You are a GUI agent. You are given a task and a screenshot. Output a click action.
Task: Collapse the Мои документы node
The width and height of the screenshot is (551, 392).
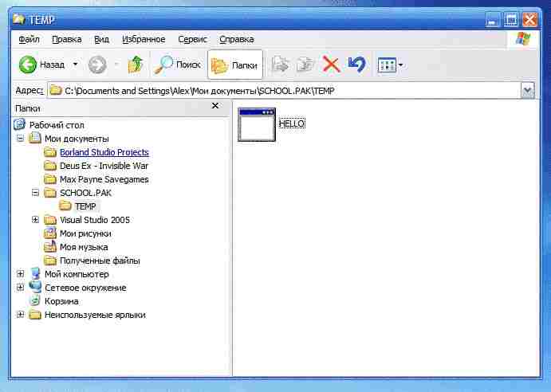(21, 138)
